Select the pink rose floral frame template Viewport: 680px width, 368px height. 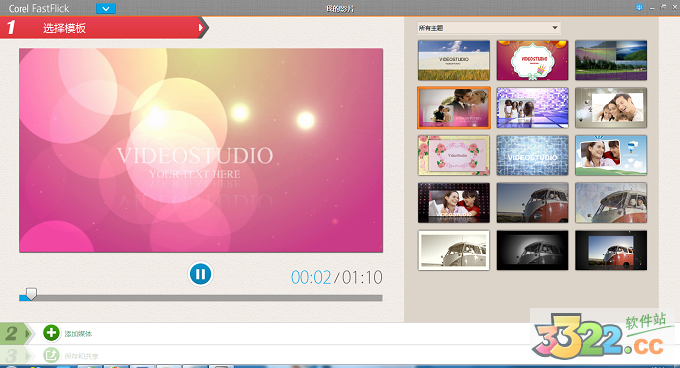[x=454, y=155]
